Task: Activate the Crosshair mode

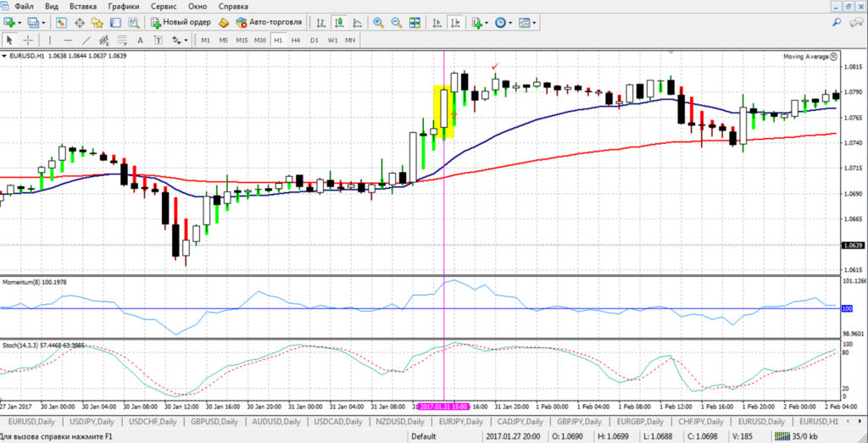Action: pos(27,41)
